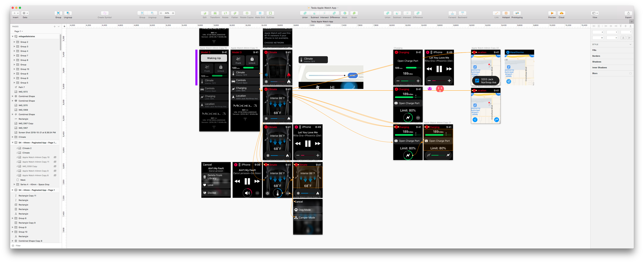Viewport: 644px width, 263px height.
Task: Collapse the STYLE section chevron
Action: (630, 44)
